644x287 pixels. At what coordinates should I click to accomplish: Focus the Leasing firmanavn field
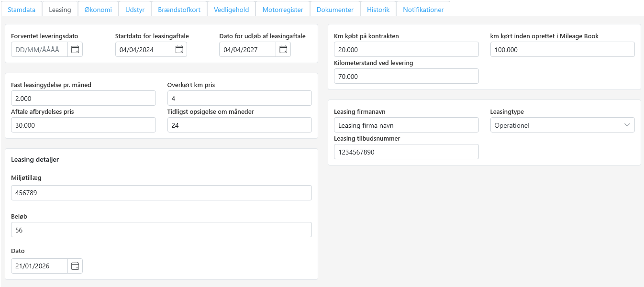(x=406, y=125)
